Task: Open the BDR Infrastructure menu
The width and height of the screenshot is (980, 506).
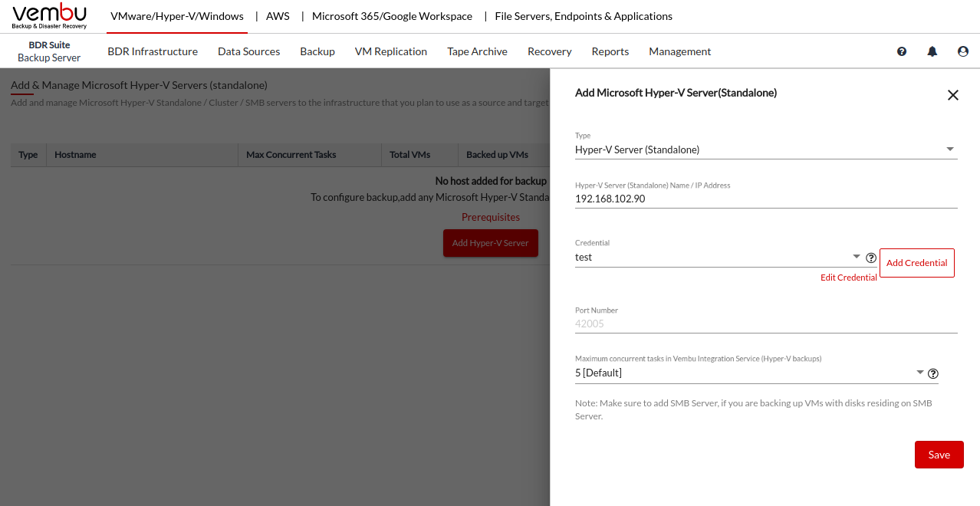Action: (x=153, y=51)
